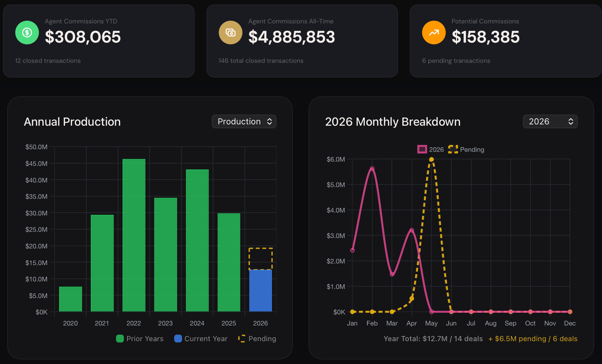Click the $6.0M axis label in Monthly Breakdown
This screenshot has width=602, height=364.
click(336, 159)
